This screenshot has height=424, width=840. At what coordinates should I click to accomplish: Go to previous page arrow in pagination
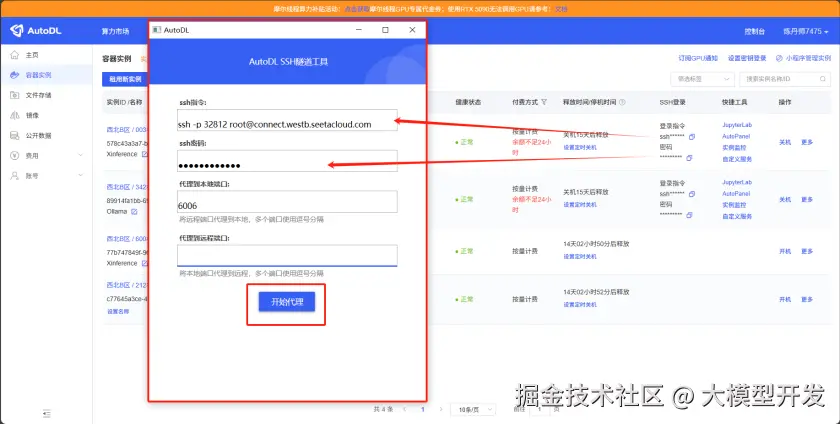click(x=404, y=409)
